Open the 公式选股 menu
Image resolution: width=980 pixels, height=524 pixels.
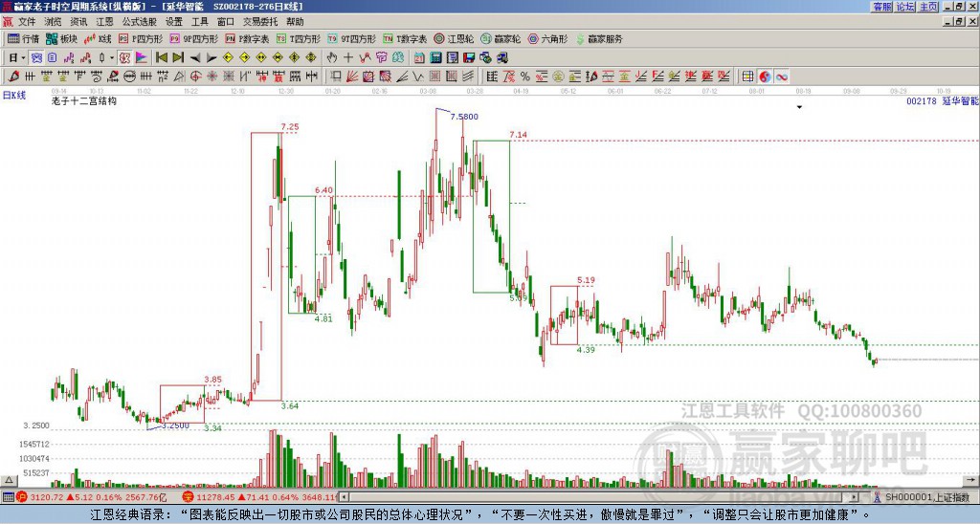click(x=139, y=22)
